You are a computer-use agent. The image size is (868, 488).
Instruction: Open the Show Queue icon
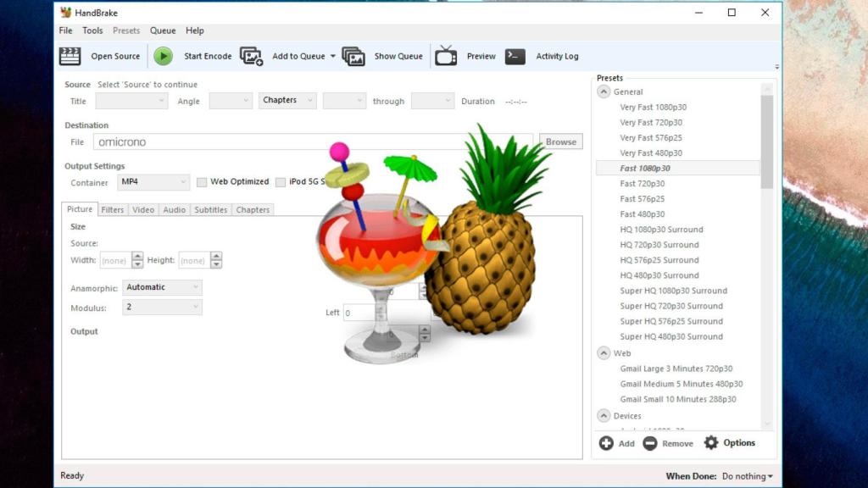pyautogui.click(x=353, y=57)
